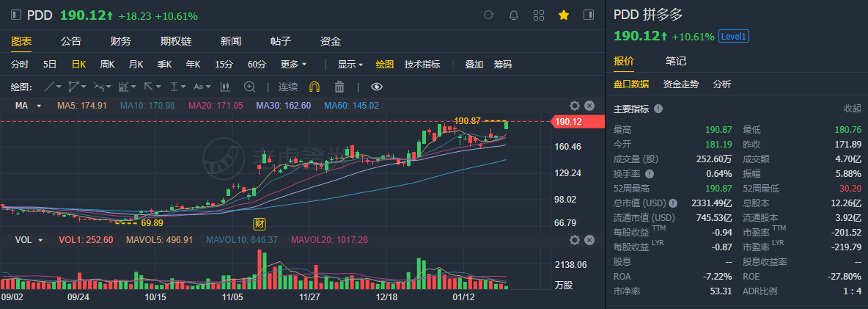Select the 5日 timeframe
Image resolution: width=868 pixels, height=309 pixels.
pyautogui.click(x=50, y=65)
